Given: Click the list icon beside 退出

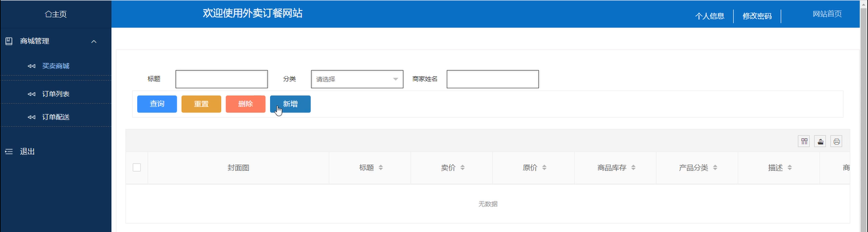Looking at the screenshot, I should click(9, 151).
